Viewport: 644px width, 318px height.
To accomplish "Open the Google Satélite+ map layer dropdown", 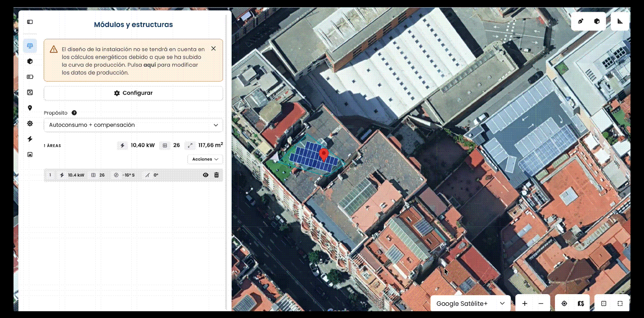I will (470, 304).
